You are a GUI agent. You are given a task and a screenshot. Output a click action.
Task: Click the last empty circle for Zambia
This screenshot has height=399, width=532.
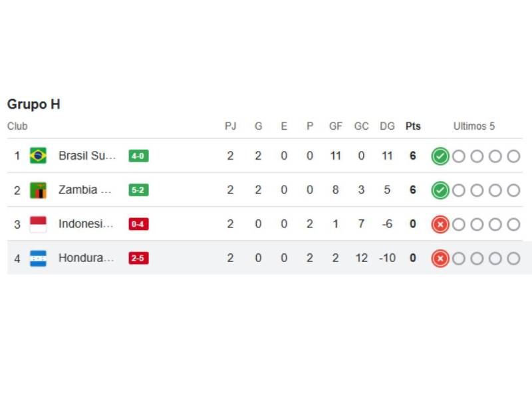tap(514, 190)
